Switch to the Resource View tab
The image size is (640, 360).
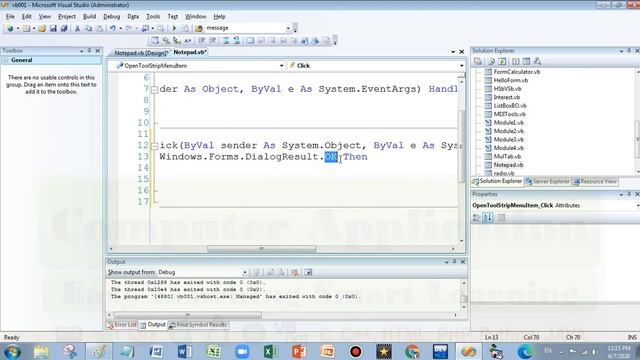tap(596, 182)
